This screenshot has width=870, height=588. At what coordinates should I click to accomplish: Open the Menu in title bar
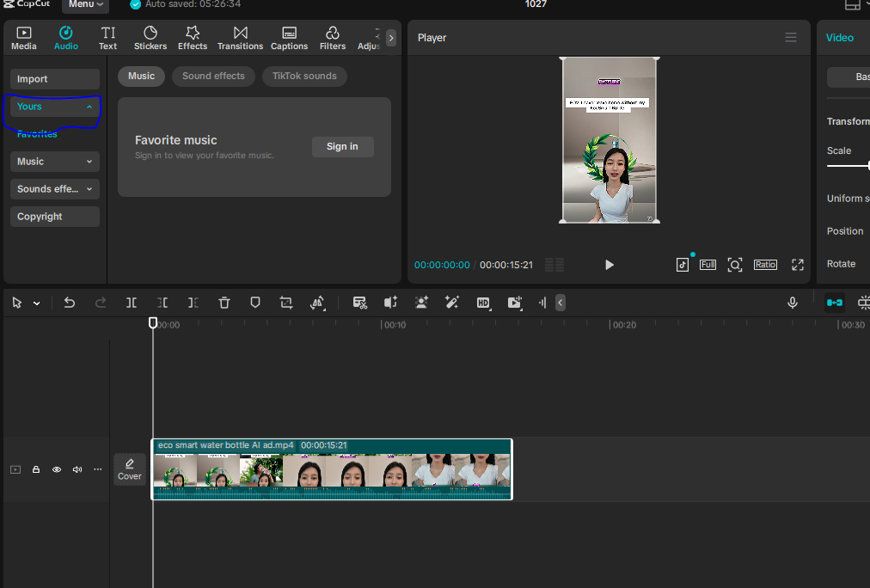[x=85, y=4]
